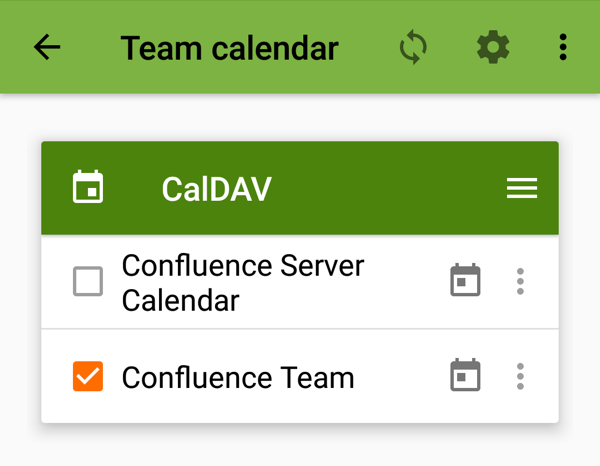600x466 pixels.
Task: Click blank gray area below the calendar card
Action: tap(300, 445)
